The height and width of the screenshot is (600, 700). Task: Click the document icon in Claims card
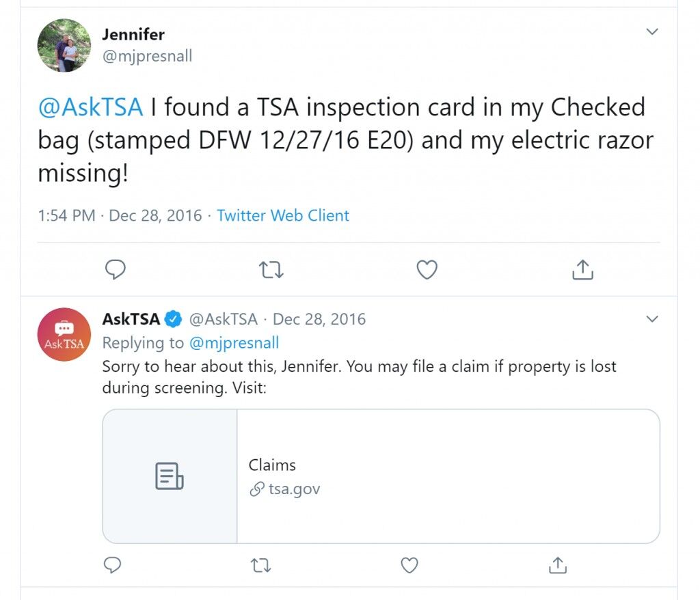tap(170, 476)
